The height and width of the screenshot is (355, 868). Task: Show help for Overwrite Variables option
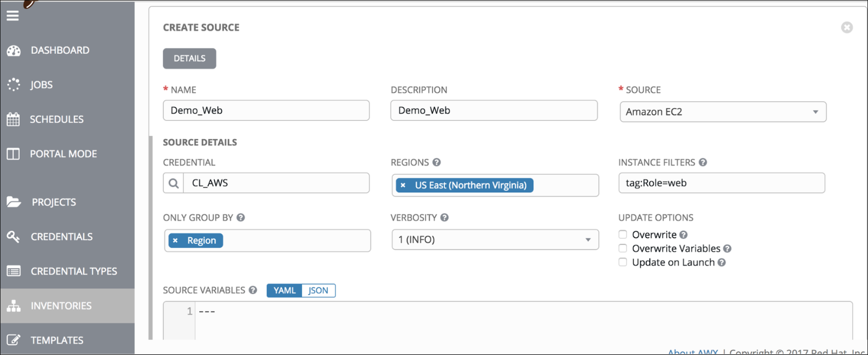727,249
